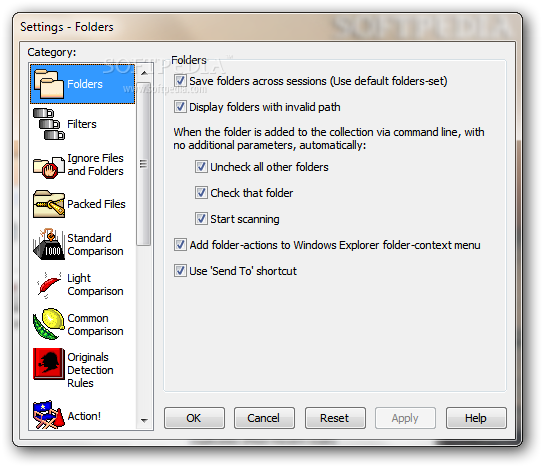Viewport: 543px width, 467px height.
Task: Disable the Start scanning checkbox
Action: [201, 219]
